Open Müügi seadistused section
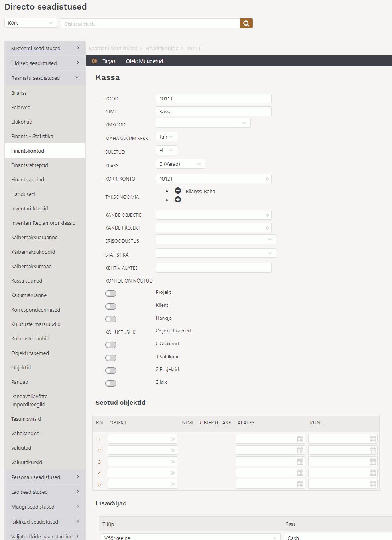 pos(45,507)
